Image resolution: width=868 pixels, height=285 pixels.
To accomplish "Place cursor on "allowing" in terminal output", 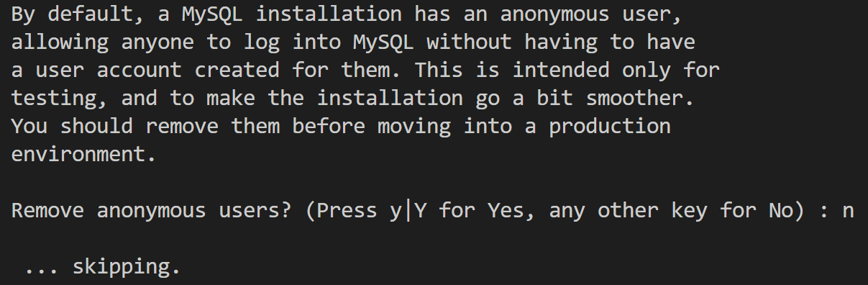I will pos(60,42).
